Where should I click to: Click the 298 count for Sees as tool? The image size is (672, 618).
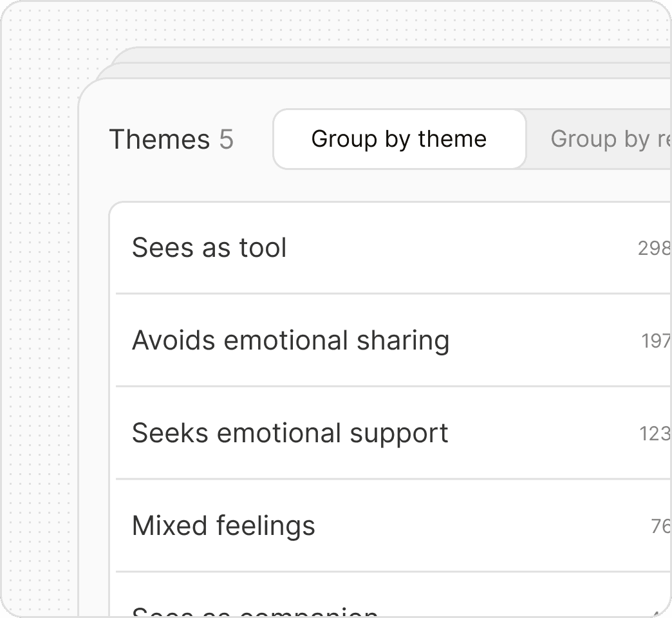point(654,248)
